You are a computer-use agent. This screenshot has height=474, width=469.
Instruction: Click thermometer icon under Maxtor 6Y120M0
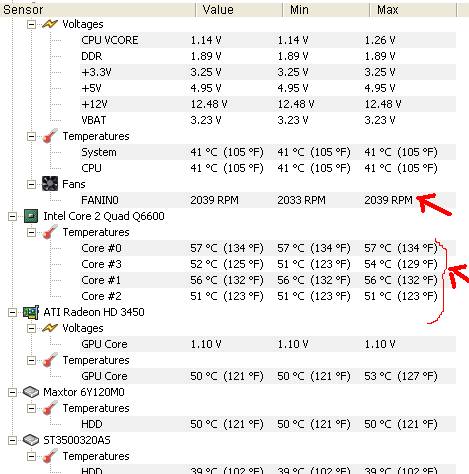[50, 408]
